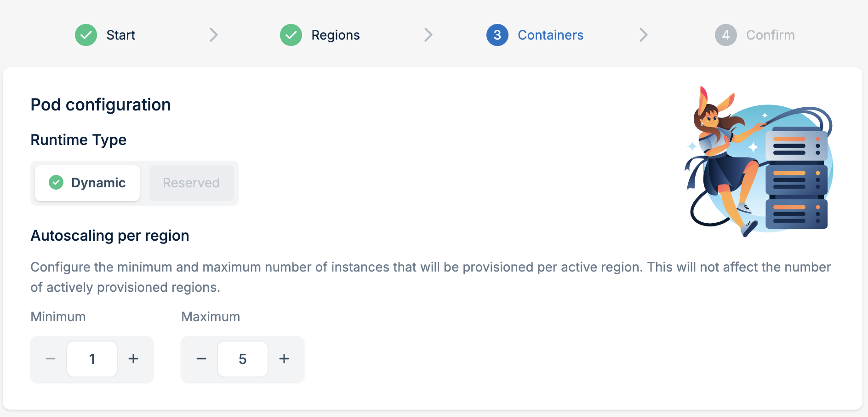This screenshot has height=417, width=868.
Task: Click the gray step 4 circle icon
Action: (726, 35)
